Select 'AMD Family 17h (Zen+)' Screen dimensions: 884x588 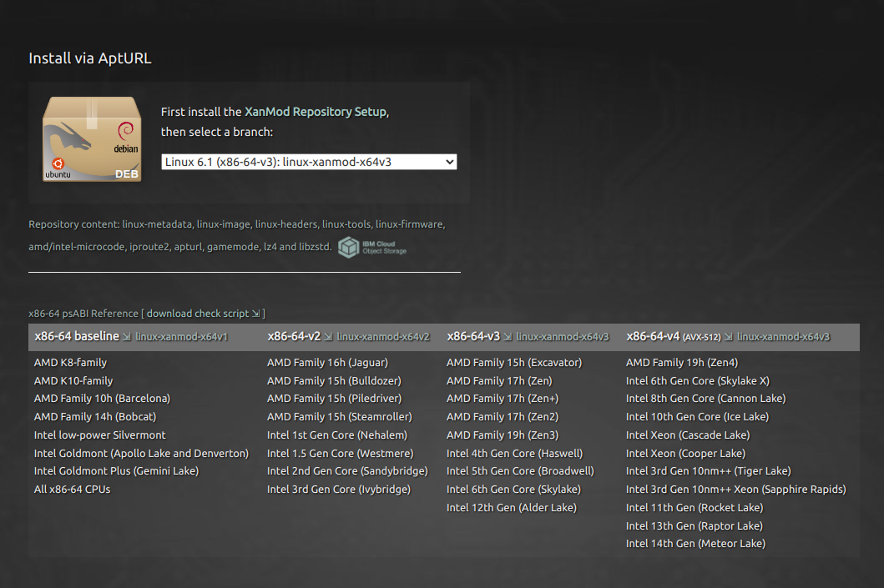pos(503,399)
